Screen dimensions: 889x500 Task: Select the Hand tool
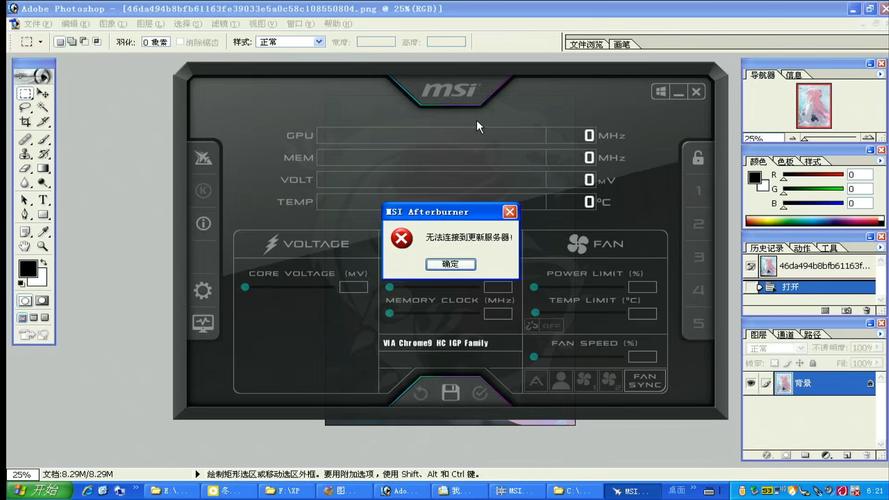click(x=25, y=246)
